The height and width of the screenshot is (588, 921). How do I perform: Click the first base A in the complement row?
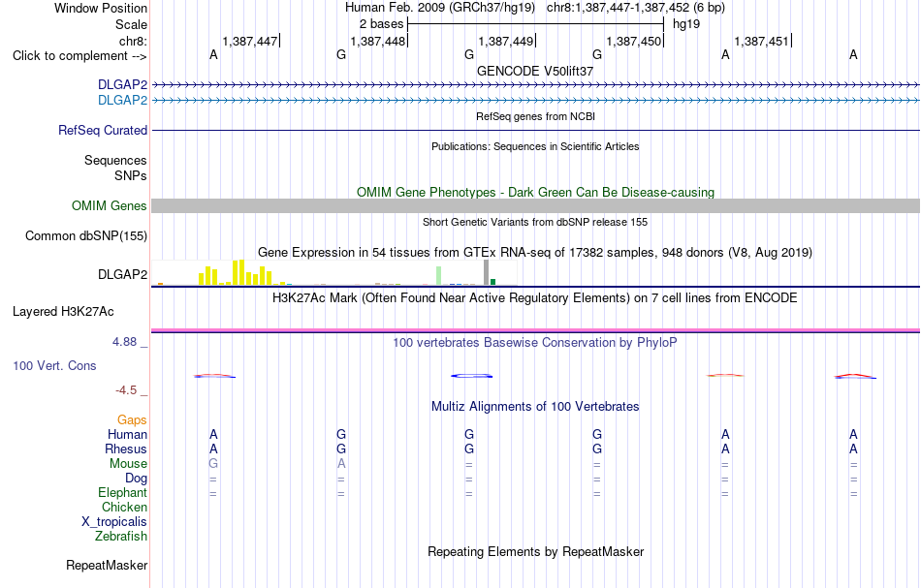click(213, 54)
